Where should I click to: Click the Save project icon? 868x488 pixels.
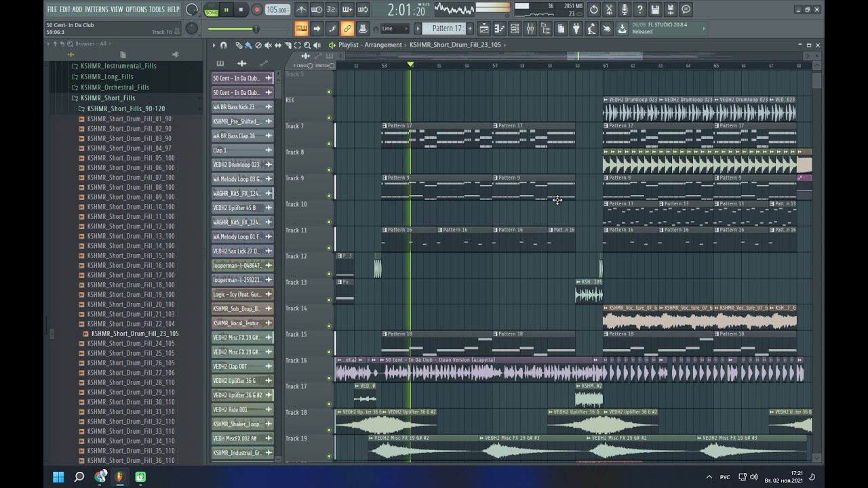pos(654,9)
